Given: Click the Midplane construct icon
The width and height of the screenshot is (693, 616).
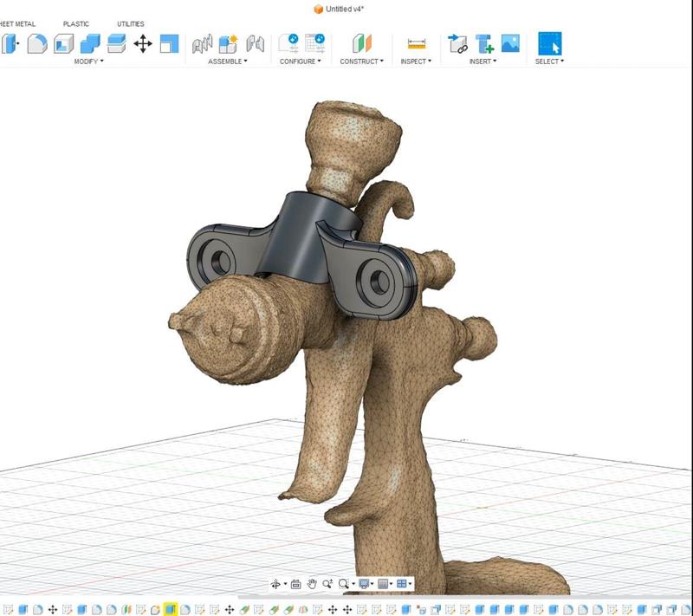Looking at the screenshot, I should point(361,43).
